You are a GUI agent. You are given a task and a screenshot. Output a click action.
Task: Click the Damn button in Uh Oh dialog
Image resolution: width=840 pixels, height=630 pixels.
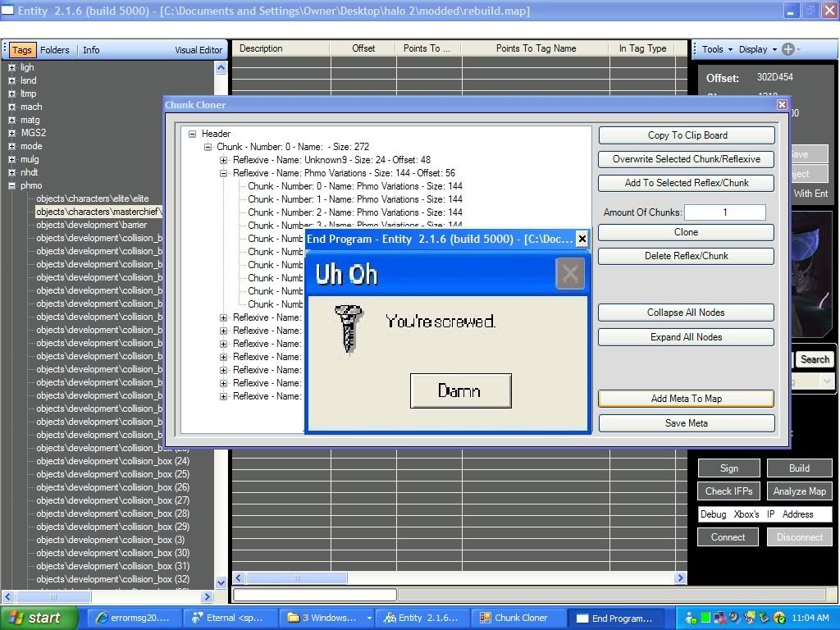461,390
